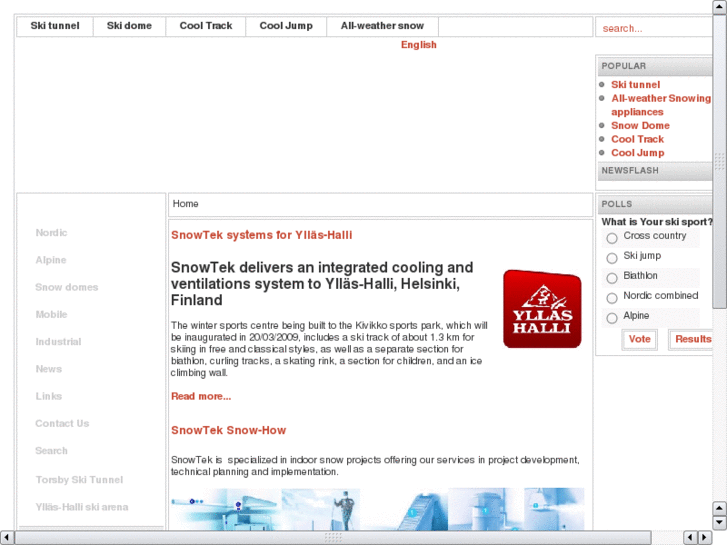Click the search input field
Screen dimensions: 727x545
(x=654, y=28)
